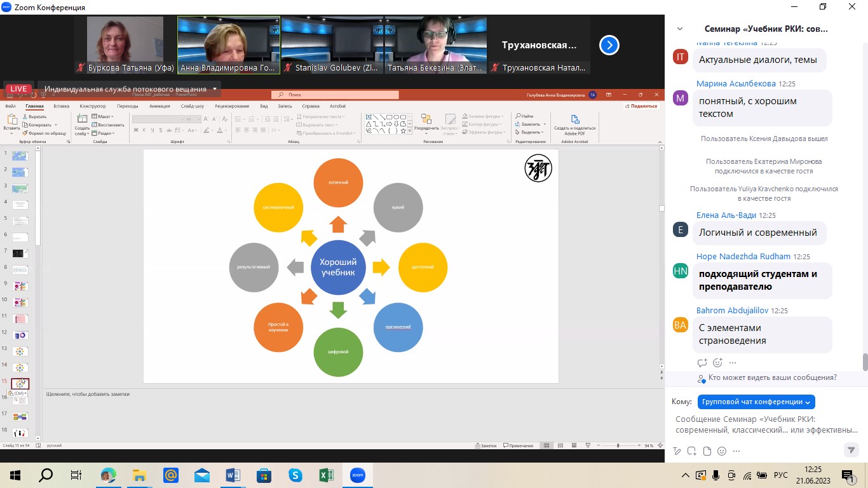Click the LIVE indicator badge
Screen dimensions: 868x488
tap(18, 89)
